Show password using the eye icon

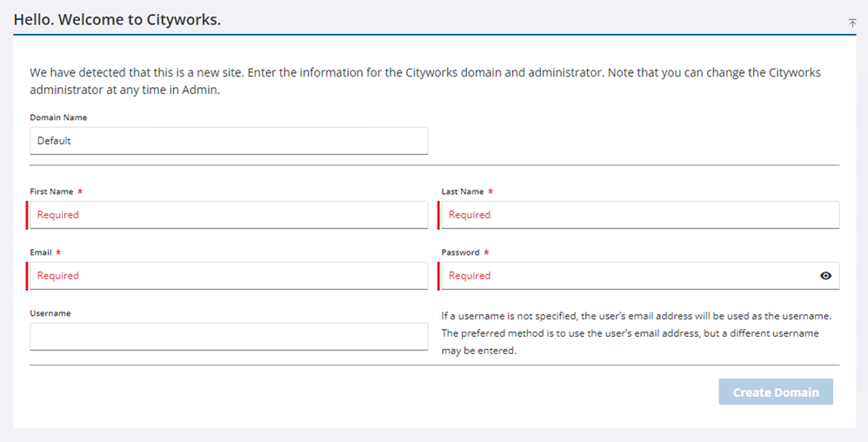pos(825,276)
